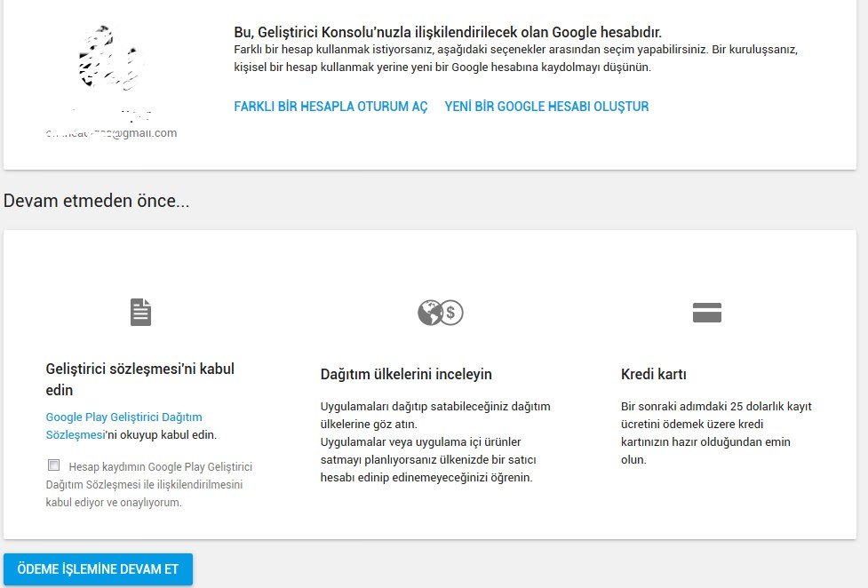Click the credit card icon
The image size is (868, 588).
pos(707,313)
